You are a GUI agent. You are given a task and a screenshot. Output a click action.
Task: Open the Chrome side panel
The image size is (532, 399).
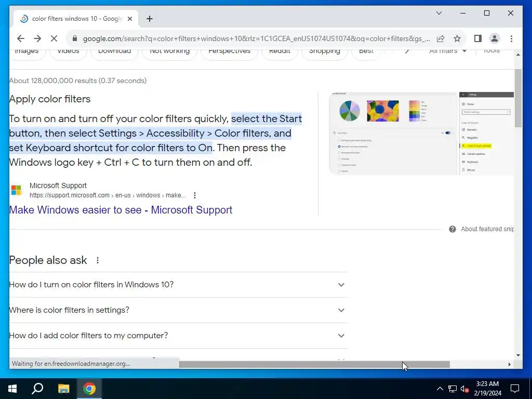pos(478,38)
